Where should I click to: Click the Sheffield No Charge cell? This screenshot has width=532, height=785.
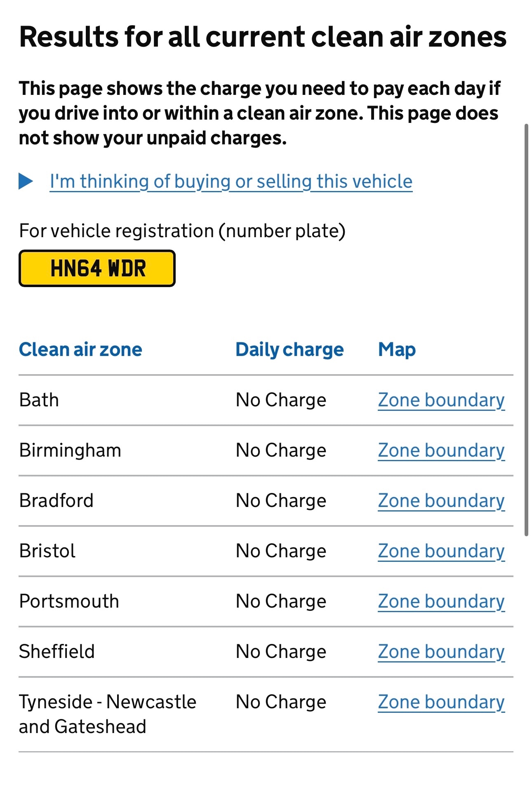[281, 652]
